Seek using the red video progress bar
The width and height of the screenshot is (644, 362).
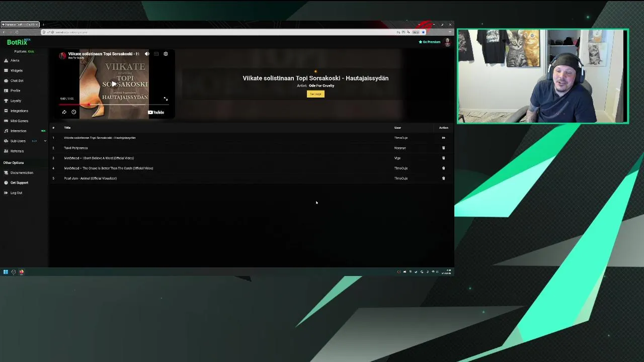point(114,105)
